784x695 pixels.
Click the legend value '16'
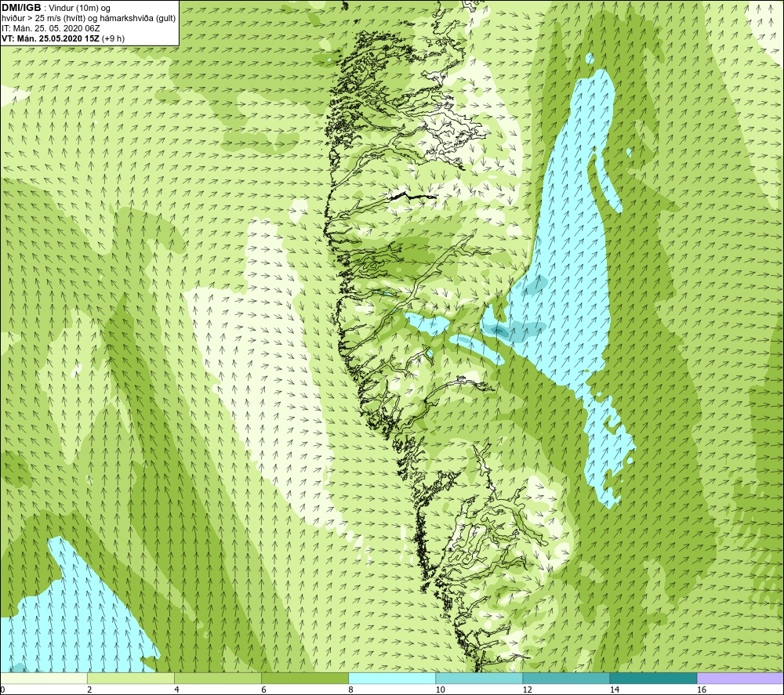pyautogui.click(x=702, y=690)
